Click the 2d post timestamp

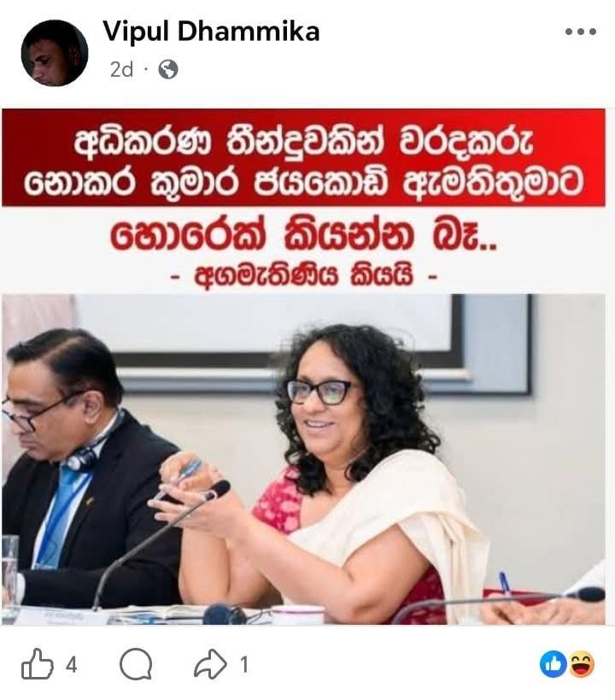(121, 69)
